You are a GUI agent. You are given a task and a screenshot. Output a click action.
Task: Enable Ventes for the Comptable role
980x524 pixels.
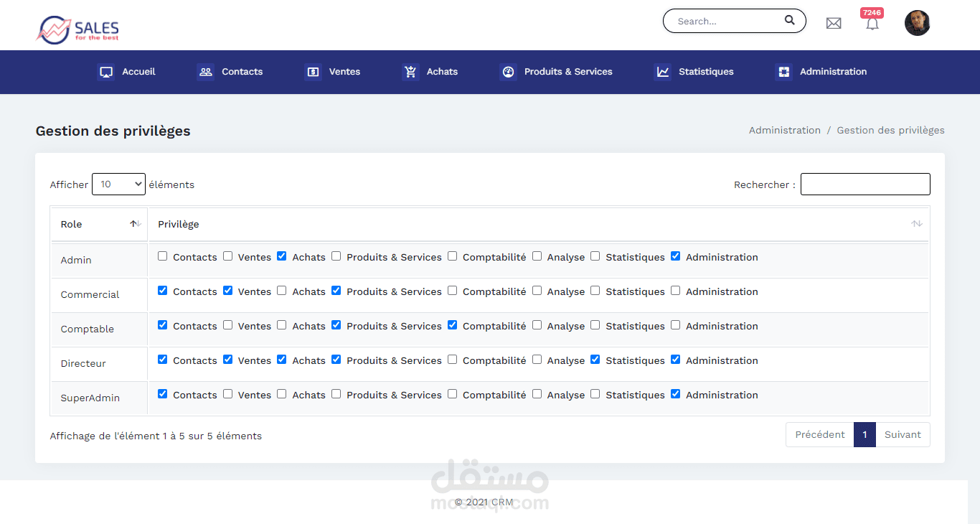point(227,325)
